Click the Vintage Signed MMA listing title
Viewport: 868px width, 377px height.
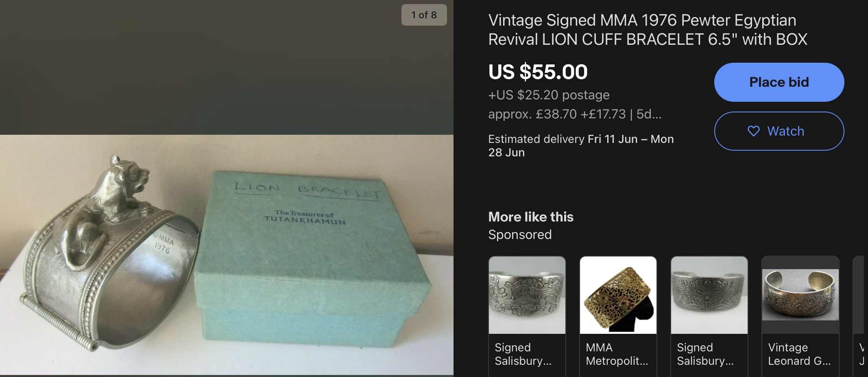[x=648, y=30]
